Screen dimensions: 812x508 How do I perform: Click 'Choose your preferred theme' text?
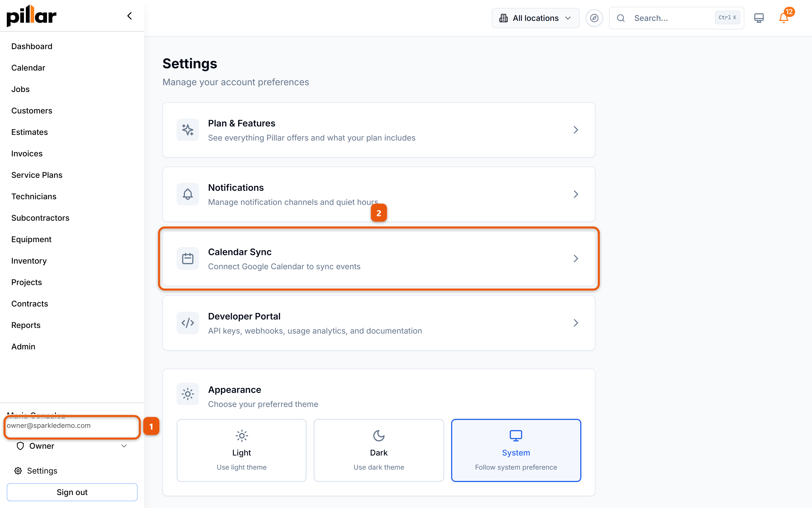click(x=263, y=404)
